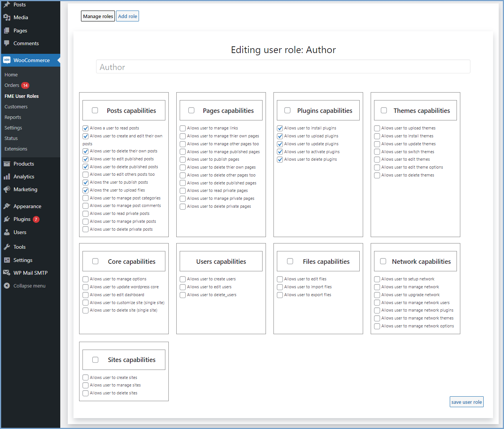
Task: Uncheck 'Allows user to install plugins'
Action: coord(280,128)
